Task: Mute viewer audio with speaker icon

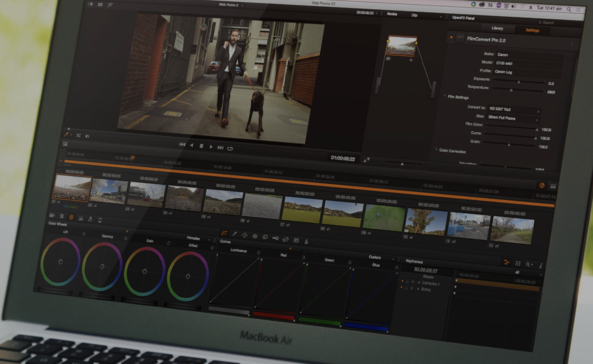Action: coord(87,136)
